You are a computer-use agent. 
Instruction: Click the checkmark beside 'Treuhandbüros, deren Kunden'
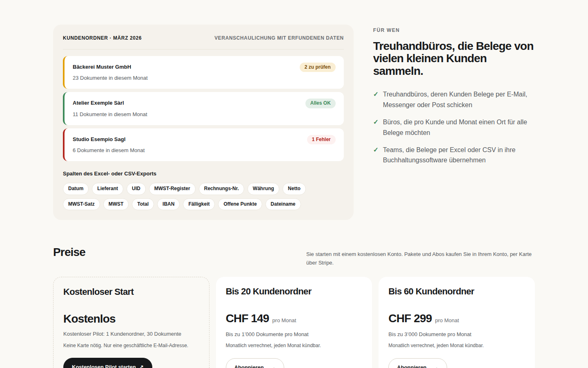point(376,94)
